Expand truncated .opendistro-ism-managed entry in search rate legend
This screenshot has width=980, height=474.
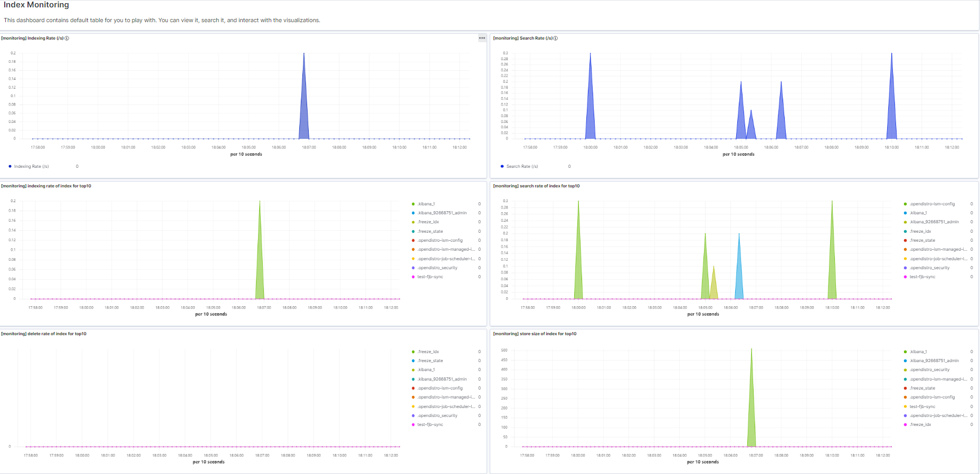click(x=938, y=249)
